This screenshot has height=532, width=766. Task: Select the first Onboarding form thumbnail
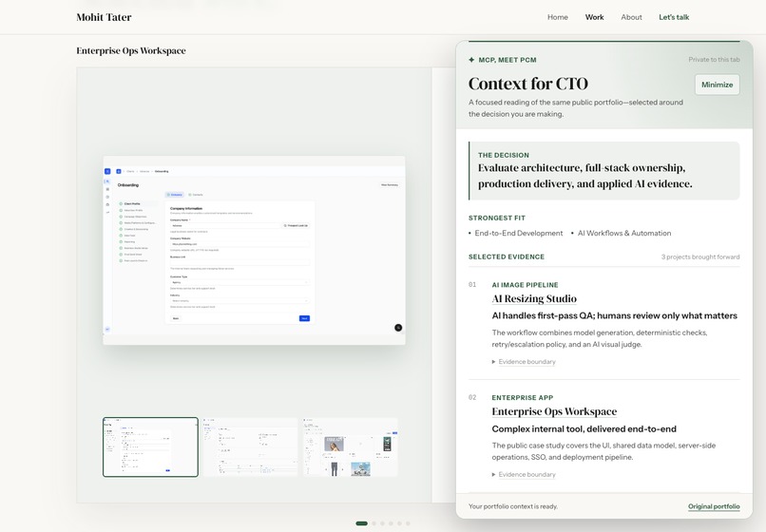coord(150,447)
